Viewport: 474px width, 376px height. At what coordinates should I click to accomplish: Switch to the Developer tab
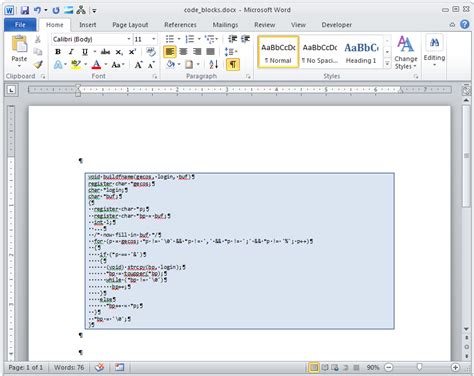point(337,25)
